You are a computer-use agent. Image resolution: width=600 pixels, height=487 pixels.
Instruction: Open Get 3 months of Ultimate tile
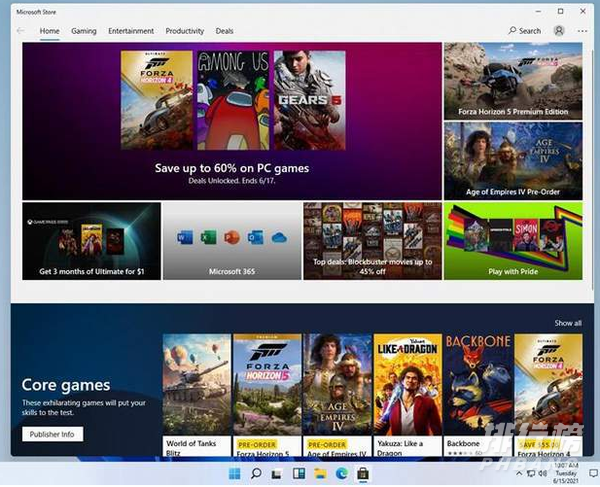coord(91,241)
